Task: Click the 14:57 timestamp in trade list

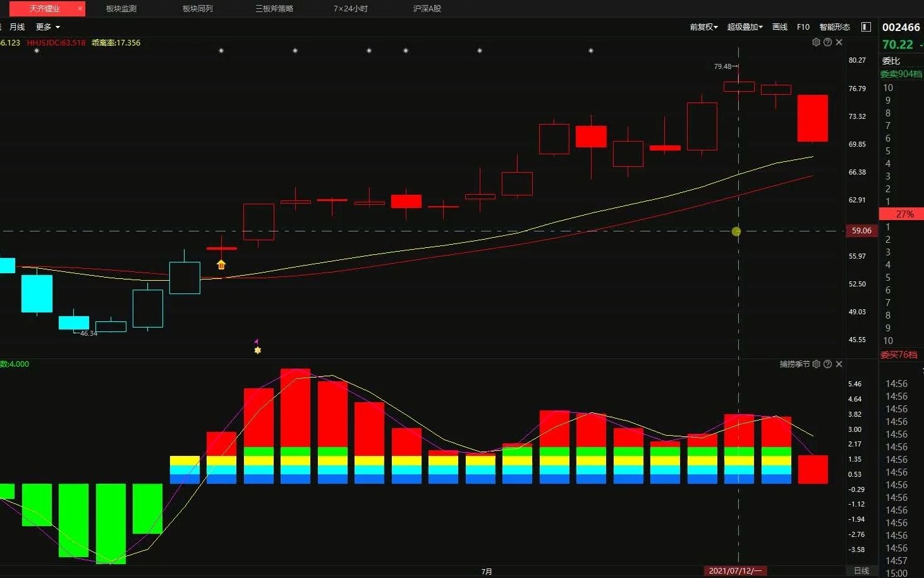Action: pos(896,561)
